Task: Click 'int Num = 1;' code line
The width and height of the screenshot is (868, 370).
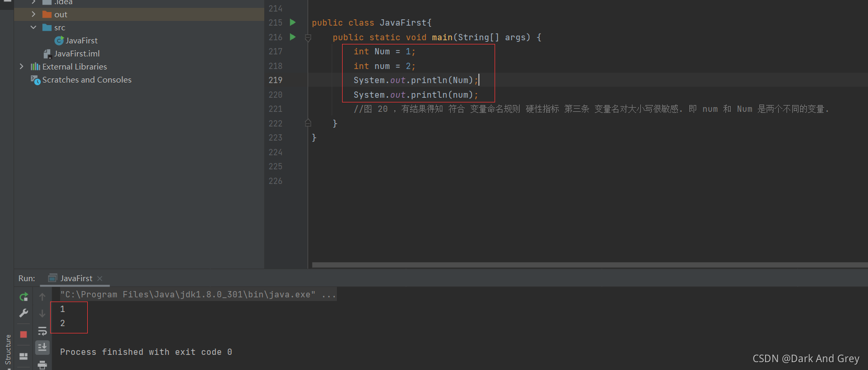Action: (384, 51)
